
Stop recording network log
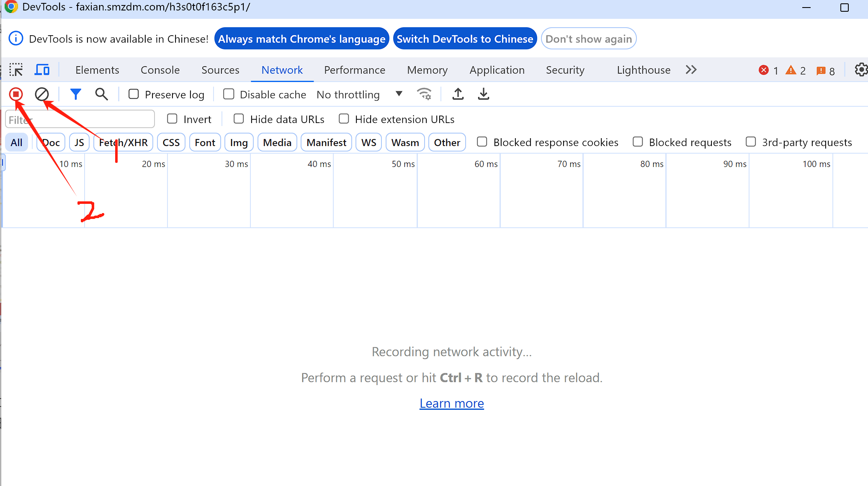(16, 94)
